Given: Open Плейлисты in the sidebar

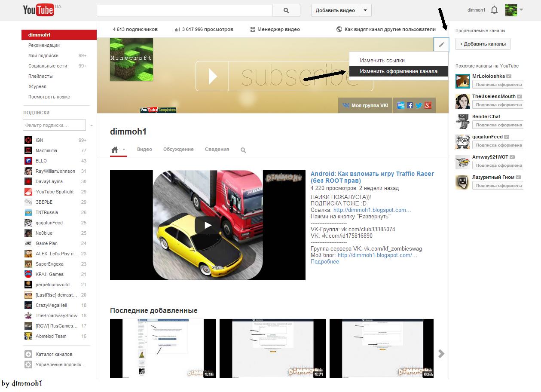Looking at the screenshot, I should pyautogui.click(x=41, y=76).
